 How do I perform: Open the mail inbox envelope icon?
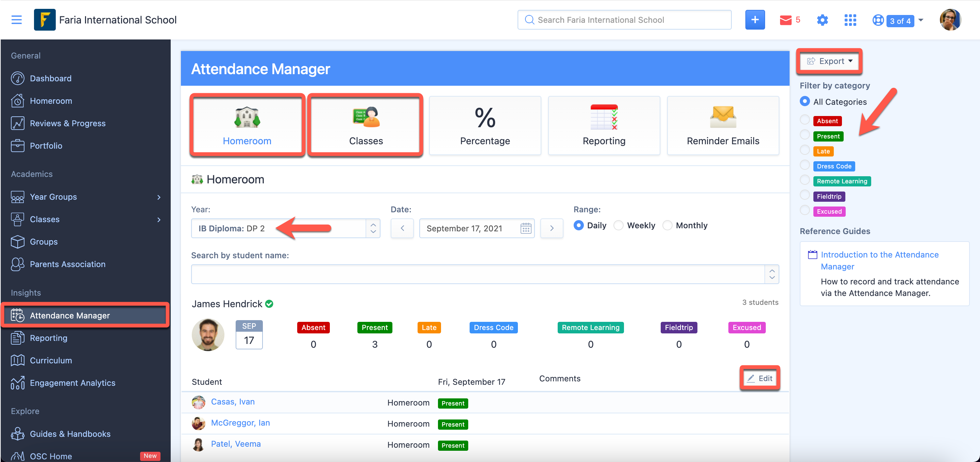tap(785, 20)
